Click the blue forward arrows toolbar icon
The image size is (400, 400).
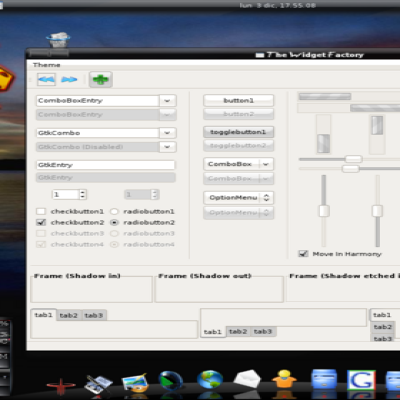tap(69, 80)
